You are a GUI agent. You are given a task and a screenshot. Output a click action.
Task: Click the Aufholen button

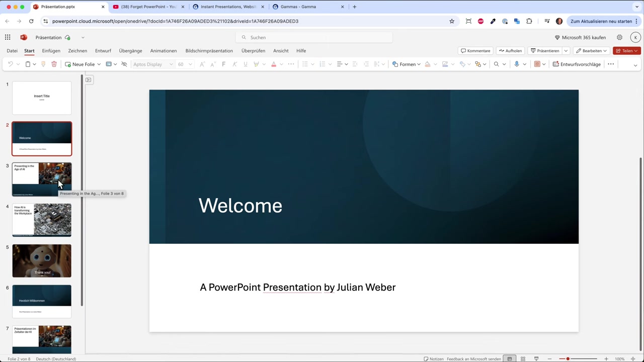(x=510, y=51)
